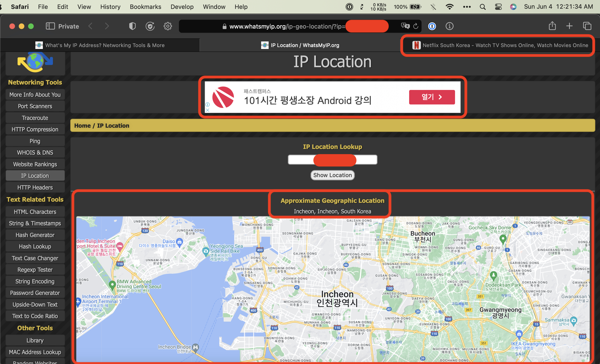
Task: Expand the menu bar overflow dots
Action: tap(467, 7)
